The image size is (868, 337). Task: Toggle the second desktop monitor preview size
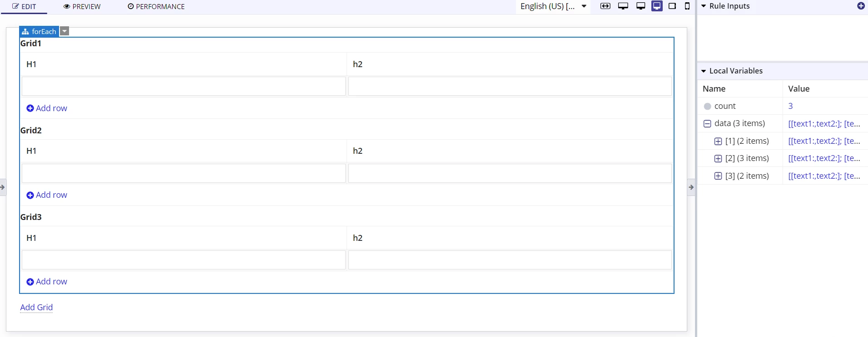pos(640,6)
